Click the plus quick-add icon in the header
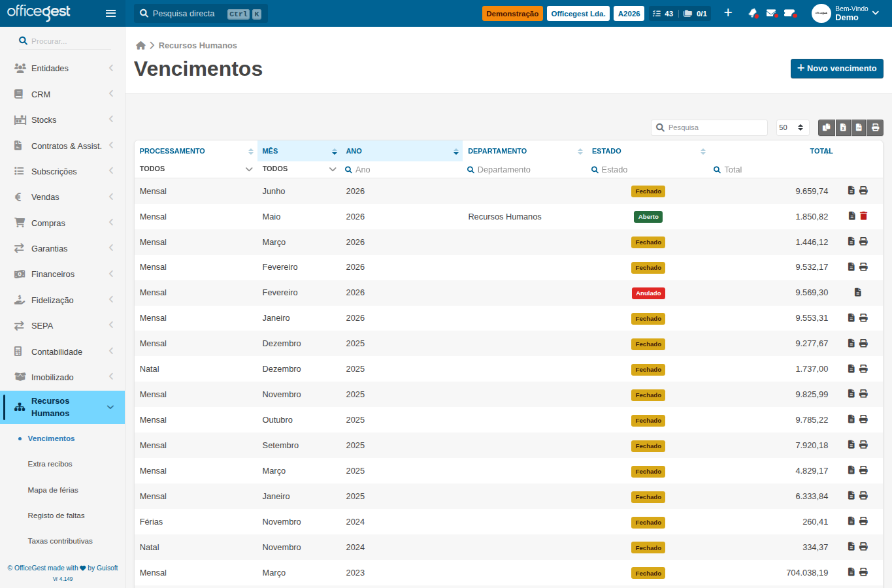The image size is (892, 588). [728, 13]
